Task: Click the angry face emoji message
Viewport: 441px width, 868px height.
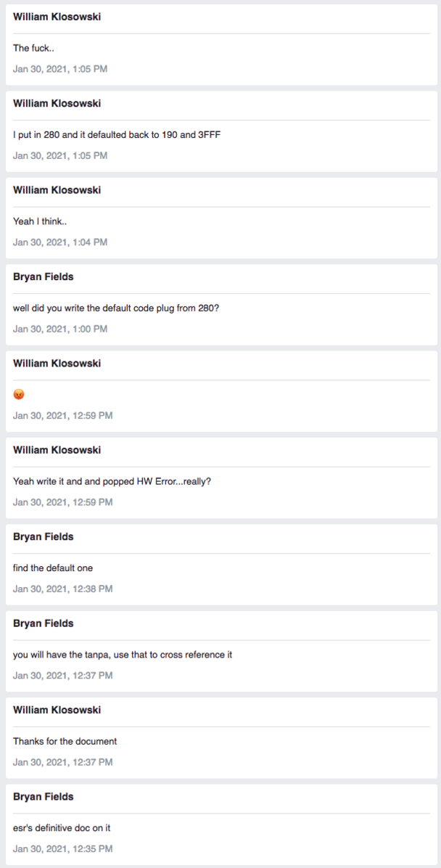Action: (x=19, y=395)
